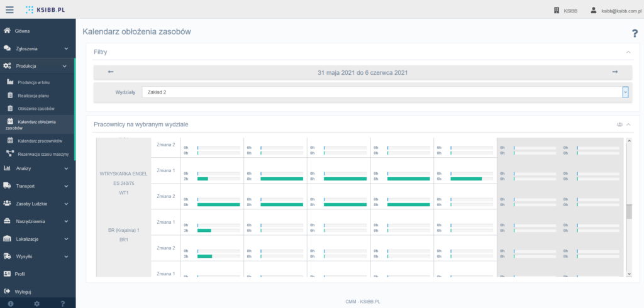Screen dimensions: 644x308
Task: Collapse the Pracownicy na wybranym wydziale panel
Action: [x=628, y=124]
